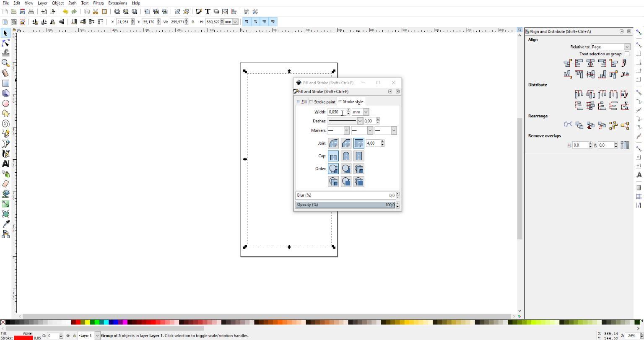644x340 pixels.
Task: Choose the Square cap icon
Action: coord(359,156)
